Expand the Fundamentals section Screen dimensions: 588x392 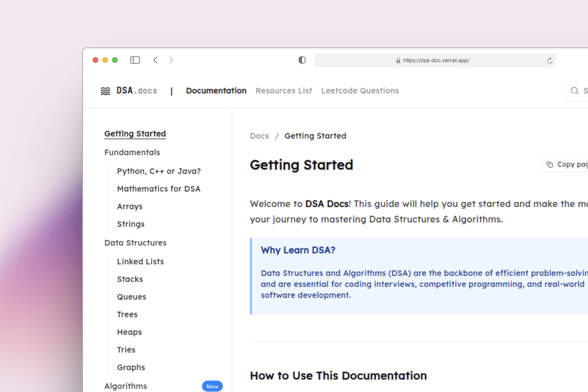(x=132, y=152)
